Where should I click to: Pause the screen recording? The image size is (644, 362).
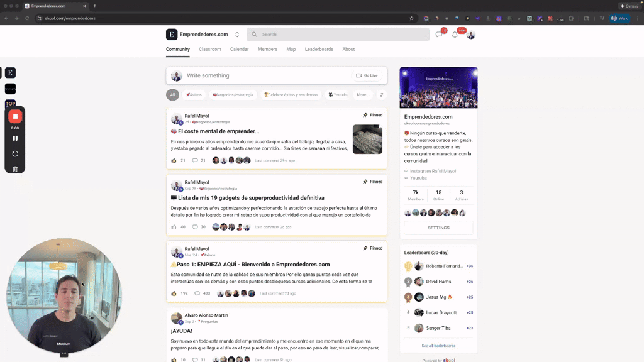coord(14,137)
